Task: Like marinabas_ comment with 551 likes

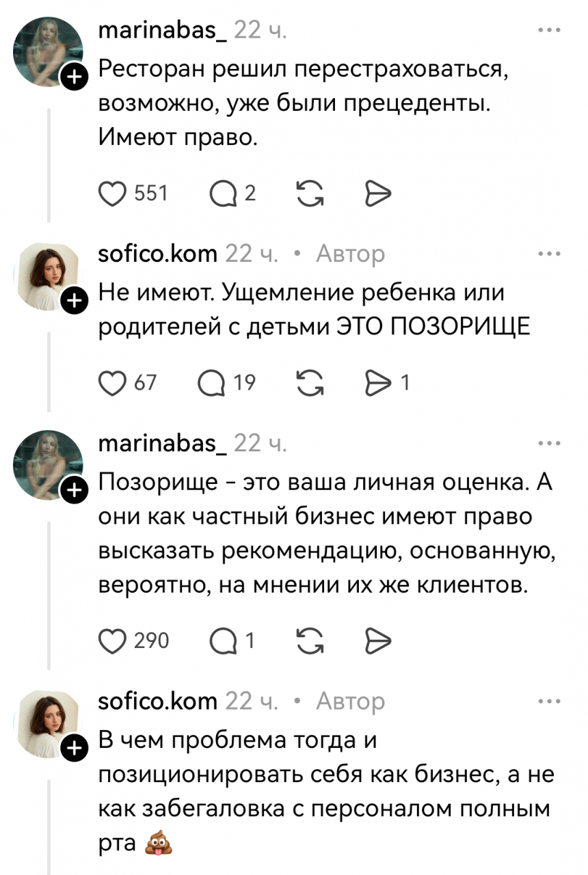Action: [x=113, y=194]
